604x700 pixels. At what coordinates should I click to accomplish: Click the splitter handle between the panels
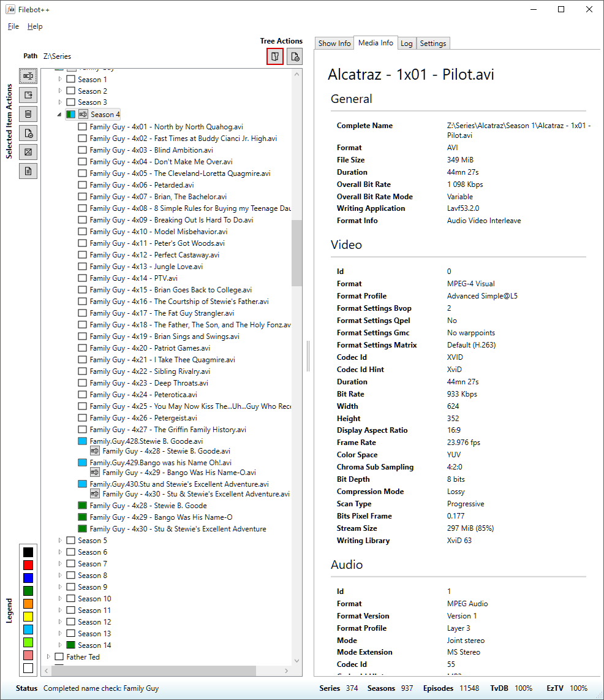click(308, 356)
